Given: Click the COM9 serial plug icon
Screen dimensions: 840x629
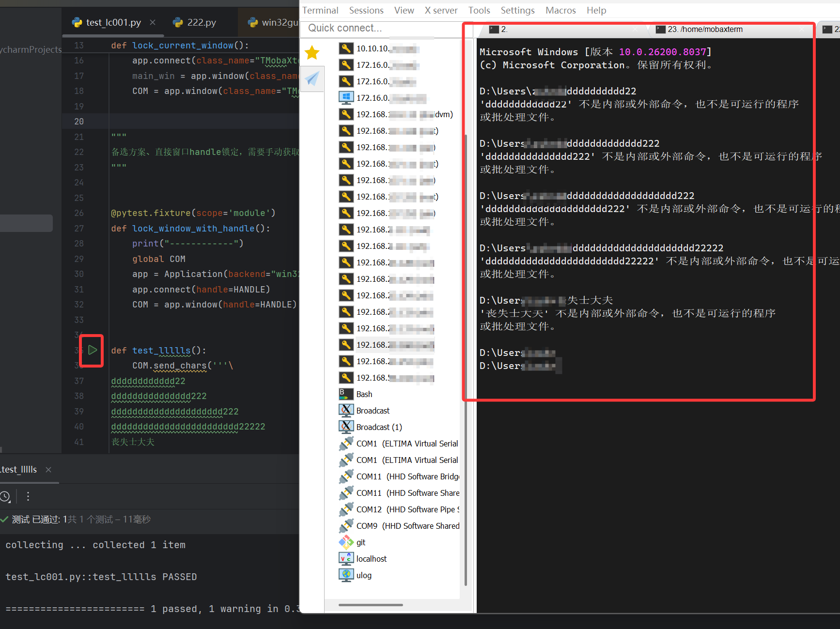Looking at the screenshot, I should coord(346,526).
